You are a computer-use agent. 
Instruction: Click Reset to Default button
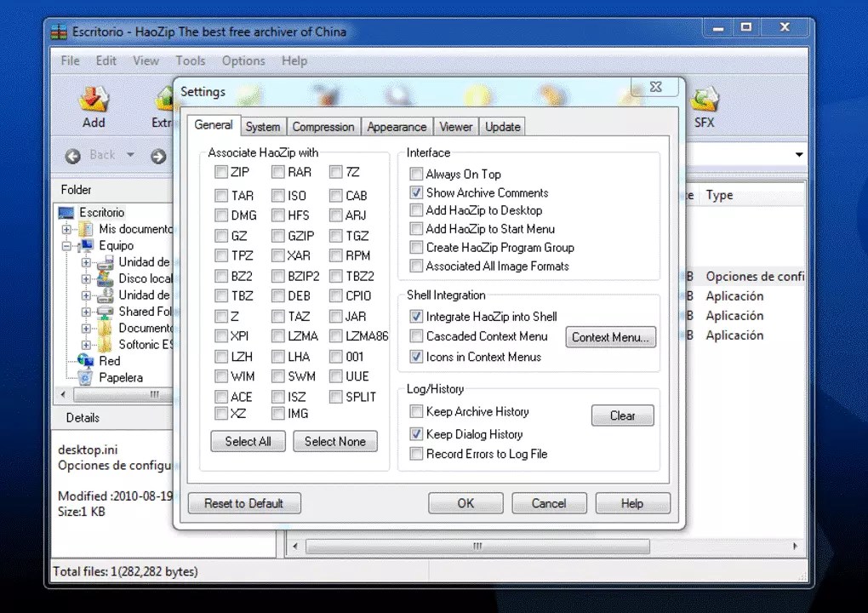[244, 503]
